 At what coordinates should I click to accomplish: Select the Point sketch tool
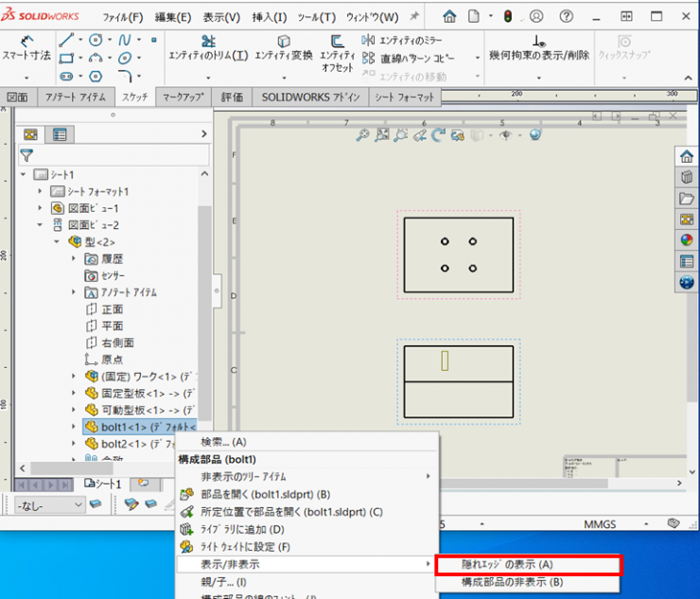point(154,40)
